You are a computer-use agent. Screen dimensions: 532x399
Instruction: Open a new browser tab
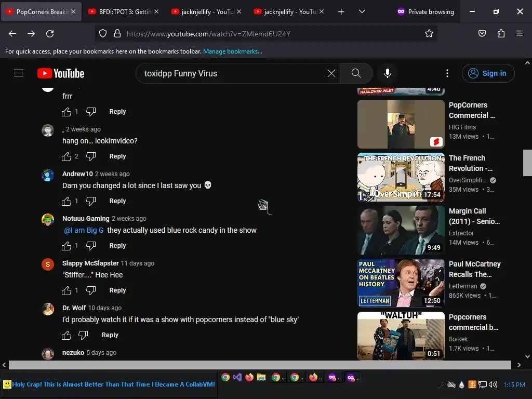click(341, 11)
